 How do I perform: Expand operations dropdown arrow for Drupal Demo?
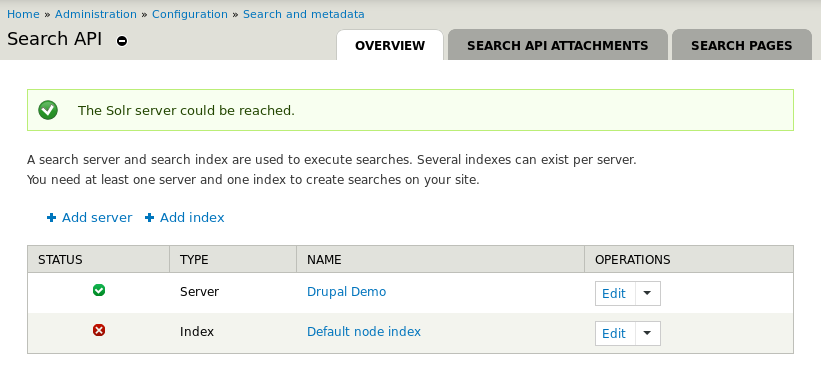pos(648,293)
